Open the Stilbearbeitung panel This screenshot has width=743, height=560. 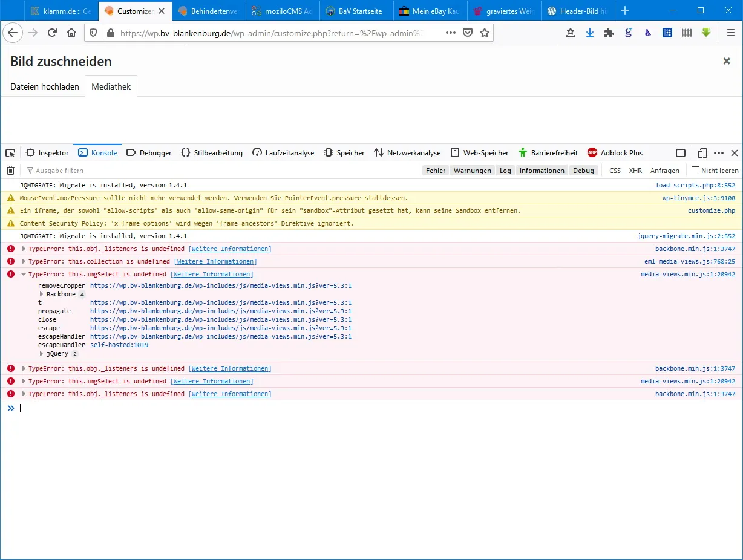[212, 153]
